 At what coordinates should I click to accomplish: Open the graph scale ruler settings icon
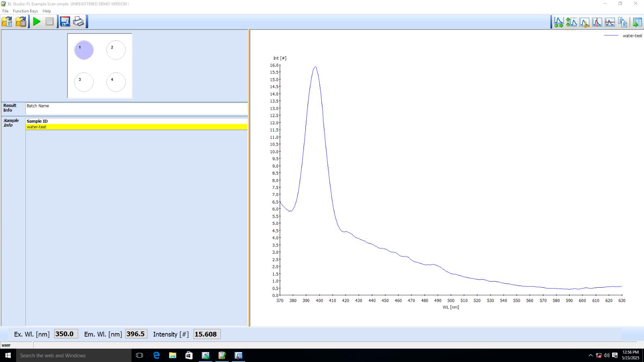pyautogui.click(x=584, y=22)
